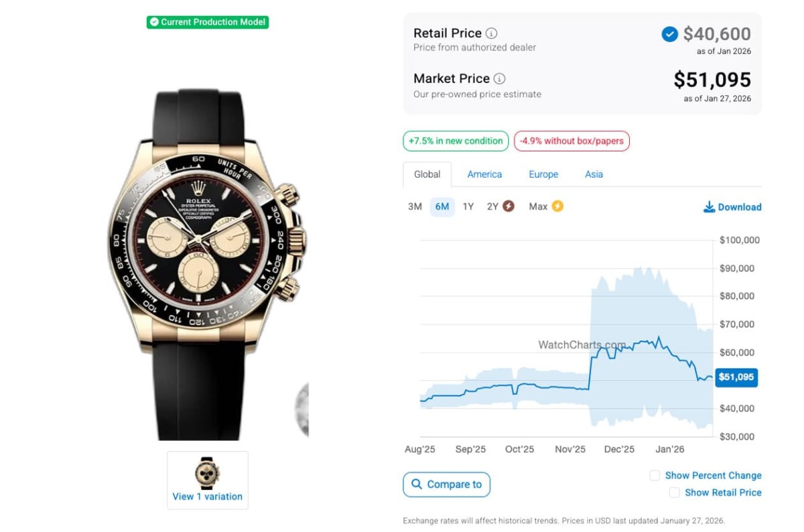804x532 pixels.
Task: Click the Current Production Model checkmark icon
Action: [x=154, y=22]
